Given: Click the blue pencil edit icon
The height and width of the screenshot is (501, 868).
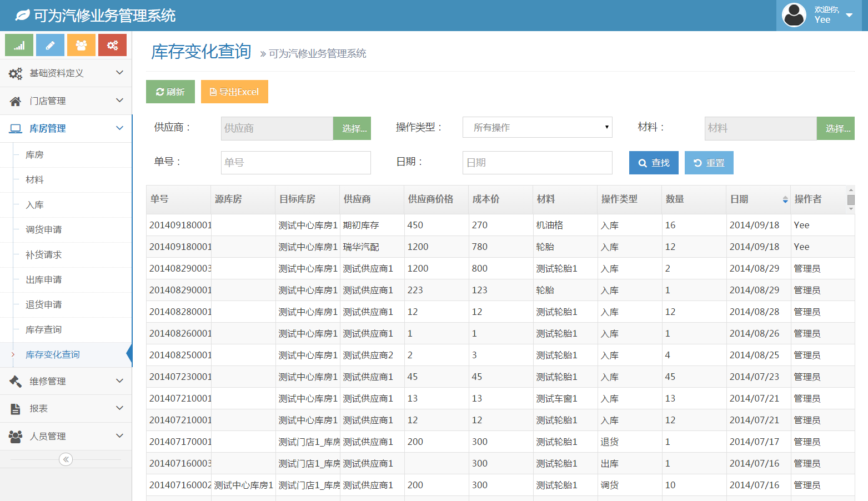Looking at the screenshot, I should [50, 45].
